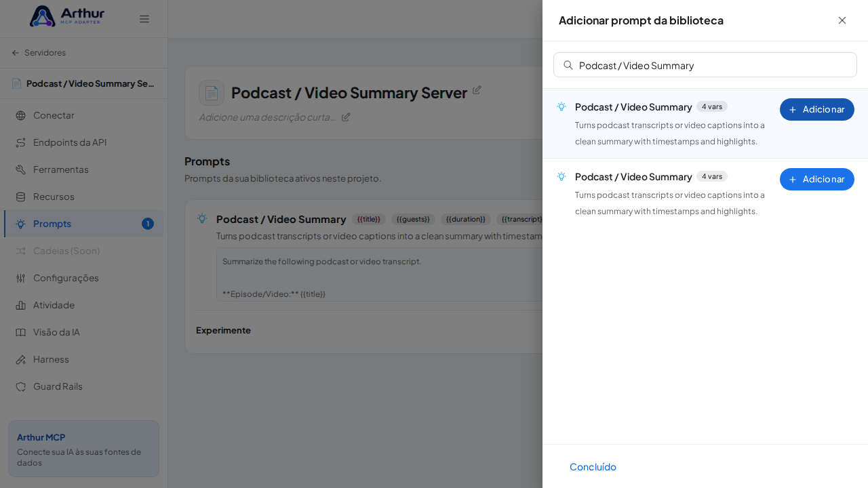The image size is (868, 488).
Task: Open Visão da IA in the sidebar
Action: [83, 332]
